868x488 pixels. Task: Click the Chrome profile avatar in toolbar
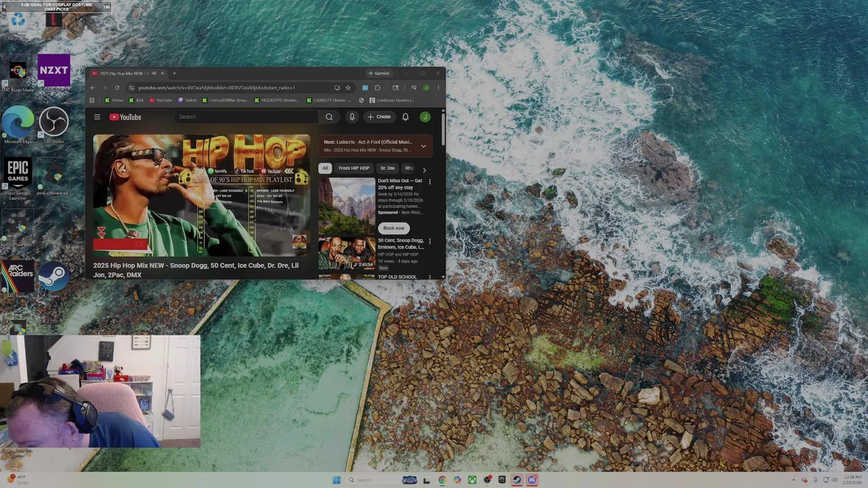(426, 87)
